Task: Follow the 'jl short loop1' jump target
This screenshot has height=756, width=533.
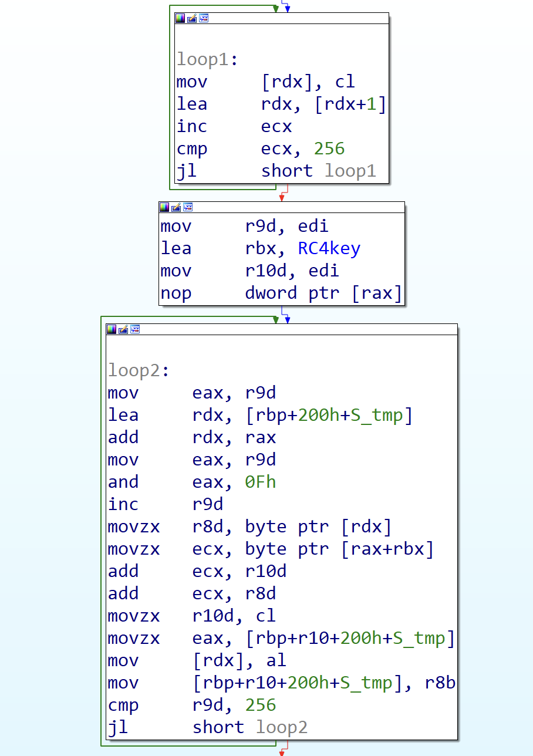Action: point(350,171)
